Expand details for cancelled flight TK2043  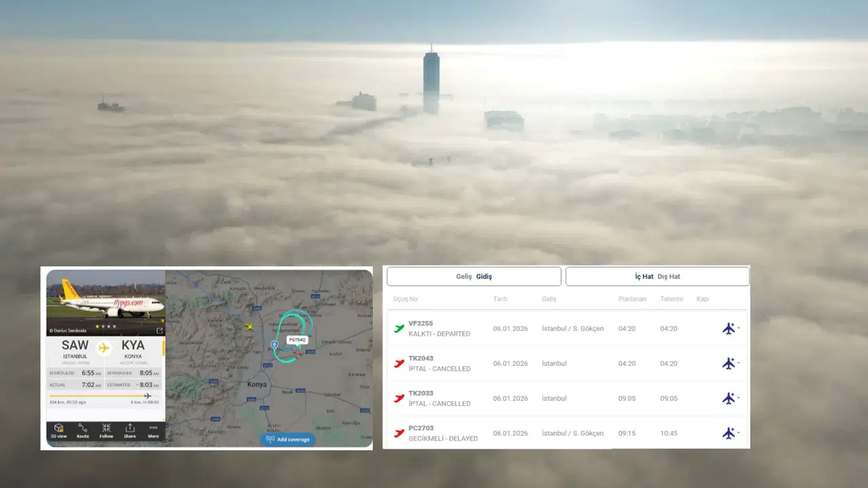(730, 363)
